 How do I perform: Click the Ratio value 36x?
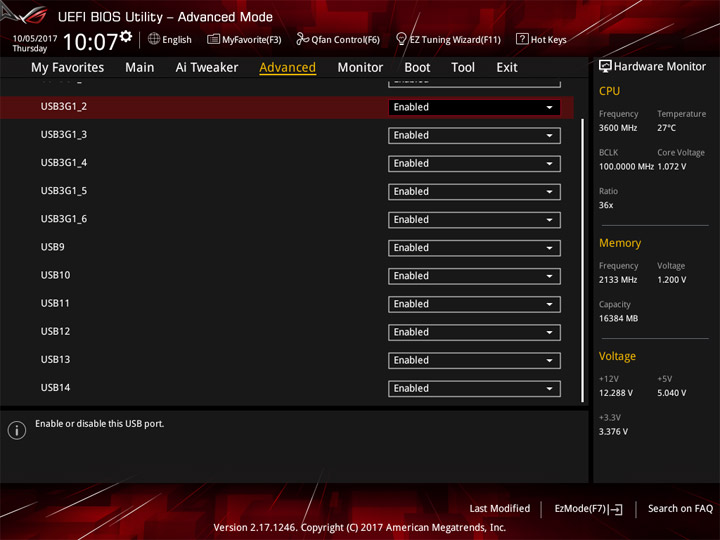pos(606,205)
